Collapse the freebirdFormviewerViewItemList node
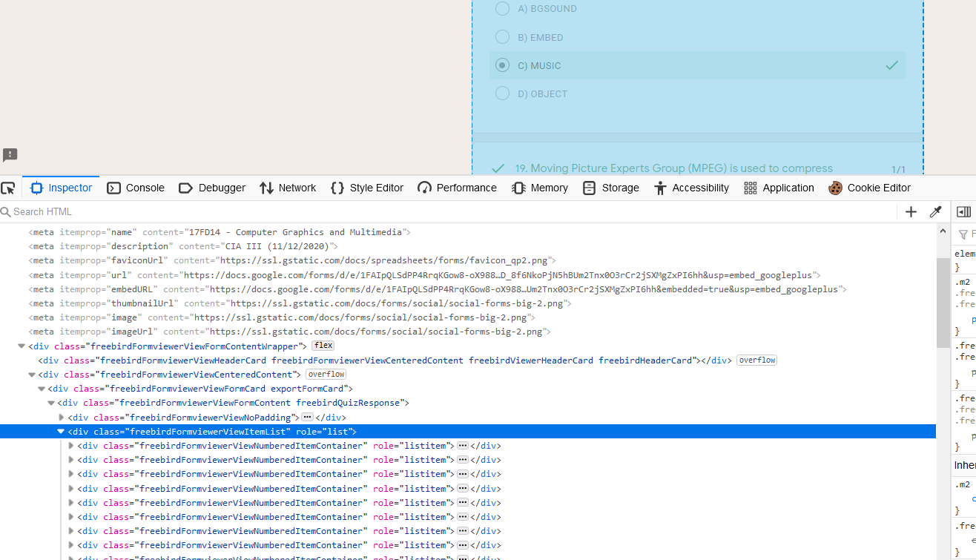The height and width of the screenshot is (560, 976). (x=62, y=432)
